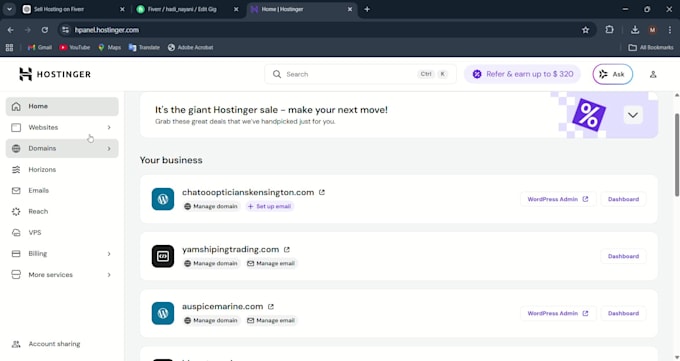The image size is (680, 361).
Task: Open WordPress Admin for auspicemarine.com
Action: pos(558,313)
